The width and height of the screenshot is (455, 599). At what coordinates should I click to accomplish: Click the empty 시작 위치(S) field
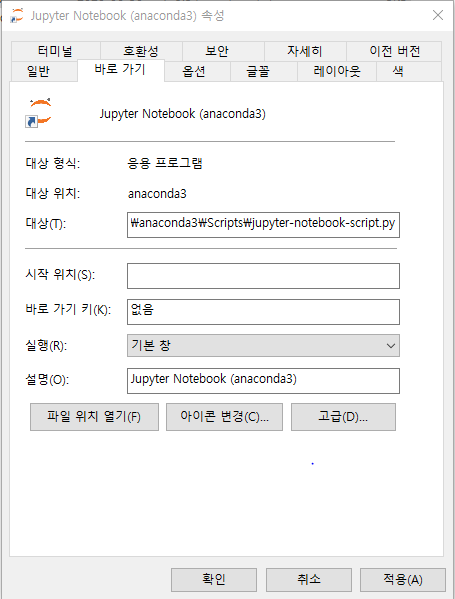[263, 276]
